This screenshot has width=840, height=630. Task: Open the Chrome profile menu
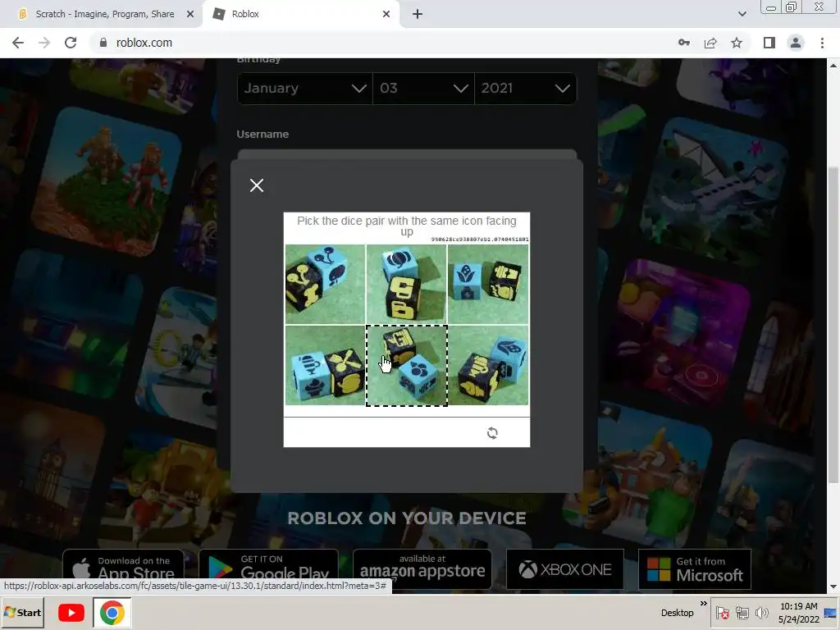(x=796, y=43)
